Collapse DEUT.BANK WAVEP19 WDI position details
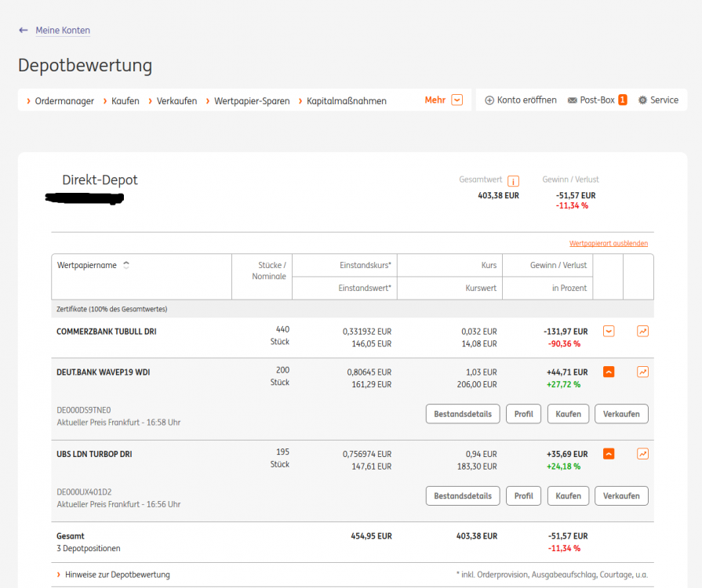Image resolution: width=702 pixels, height=588 pixels. point(609,372)
